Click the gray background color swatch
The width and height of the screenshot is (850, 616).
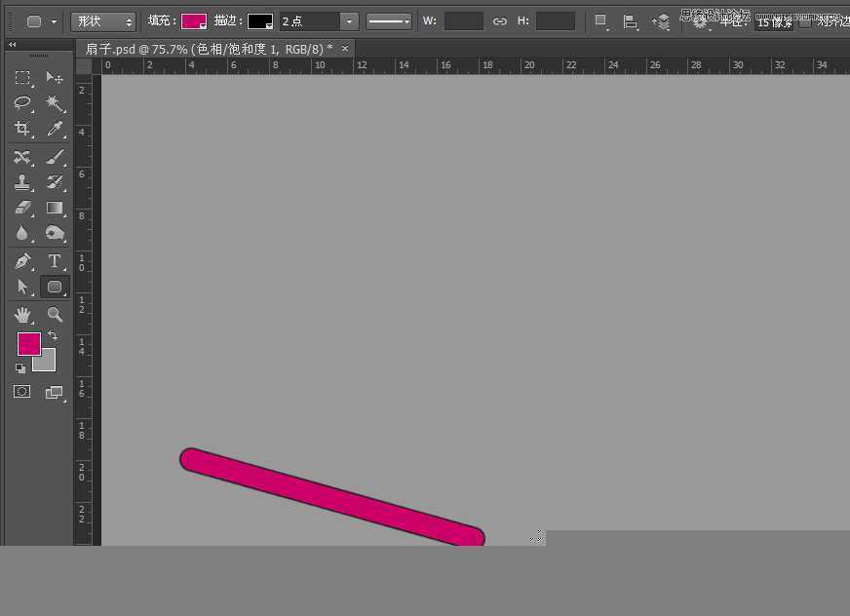pyautogui.click(x=47, y=363)
